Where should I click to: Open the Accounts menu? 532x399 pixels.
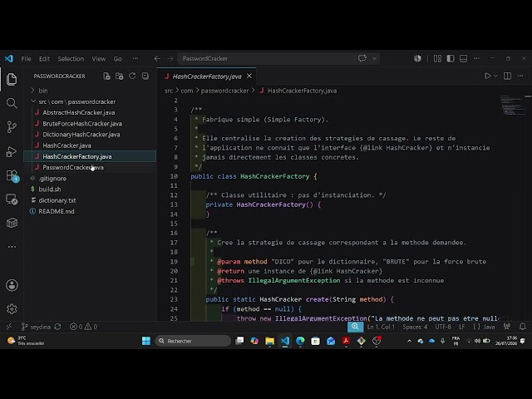(12, 285)
